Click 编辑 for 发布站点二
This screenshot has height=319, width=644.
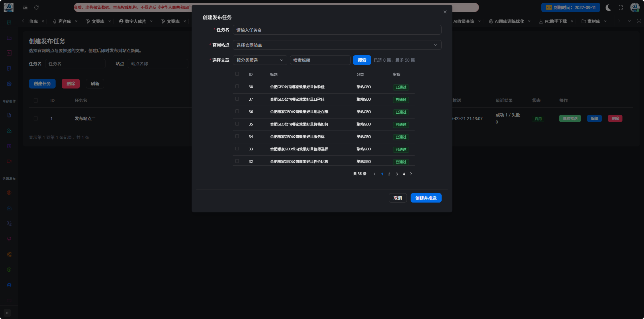[x=594, y=119]
